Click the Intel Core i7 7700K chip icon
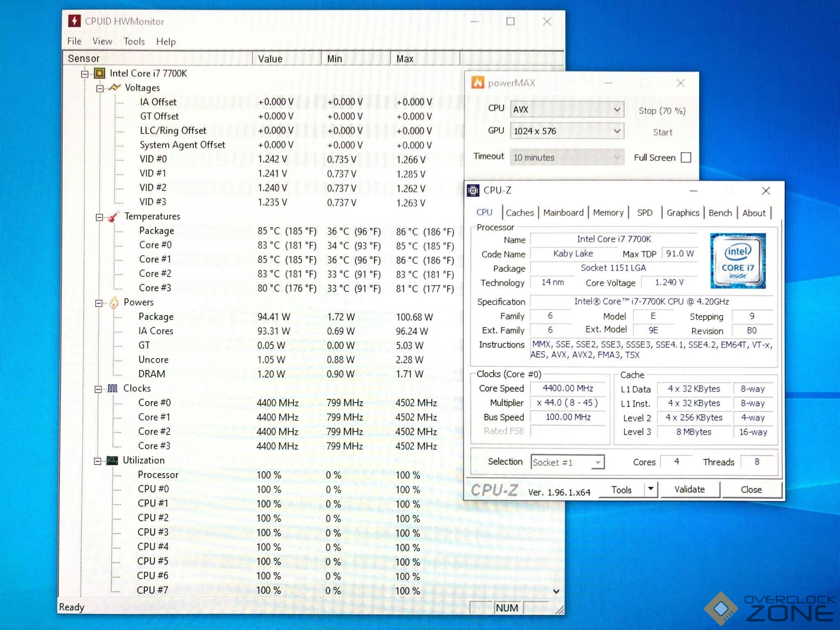The height and width of the screenshot is (630, 840). click(x=100, y=73)
